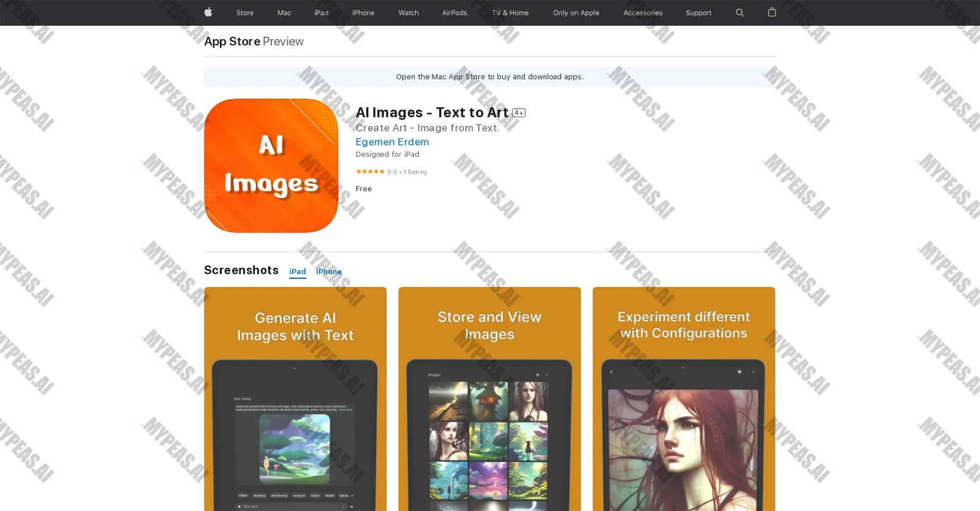
Task: Open developer Egemen Erdem link
Action: (x=393, y=142)
